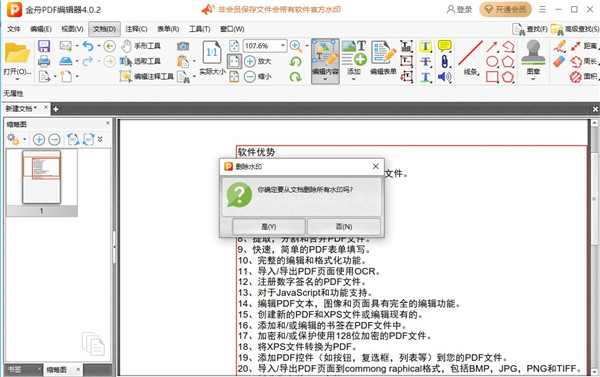
Task: Select the underline text T icon
Action: tap(425, 77)
